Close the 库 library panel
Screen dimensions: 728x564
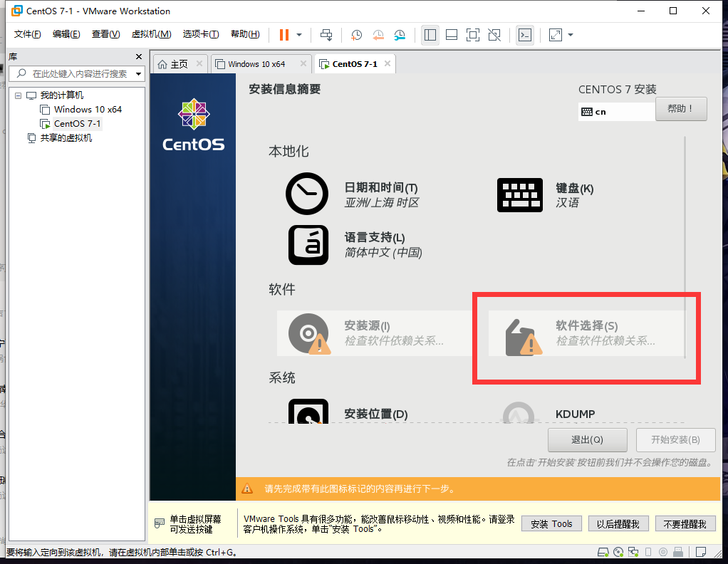(x=138, y=57)
